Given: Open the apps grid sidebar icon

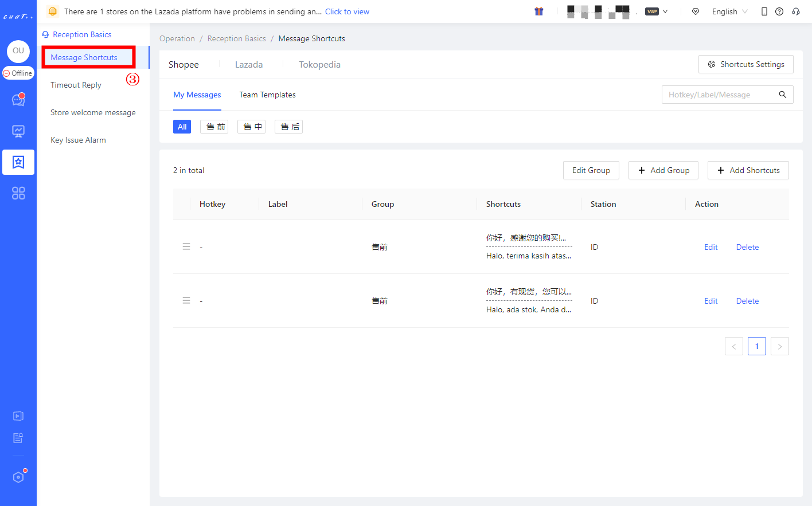Looking at the screenshot, I should tap(18, 193).
